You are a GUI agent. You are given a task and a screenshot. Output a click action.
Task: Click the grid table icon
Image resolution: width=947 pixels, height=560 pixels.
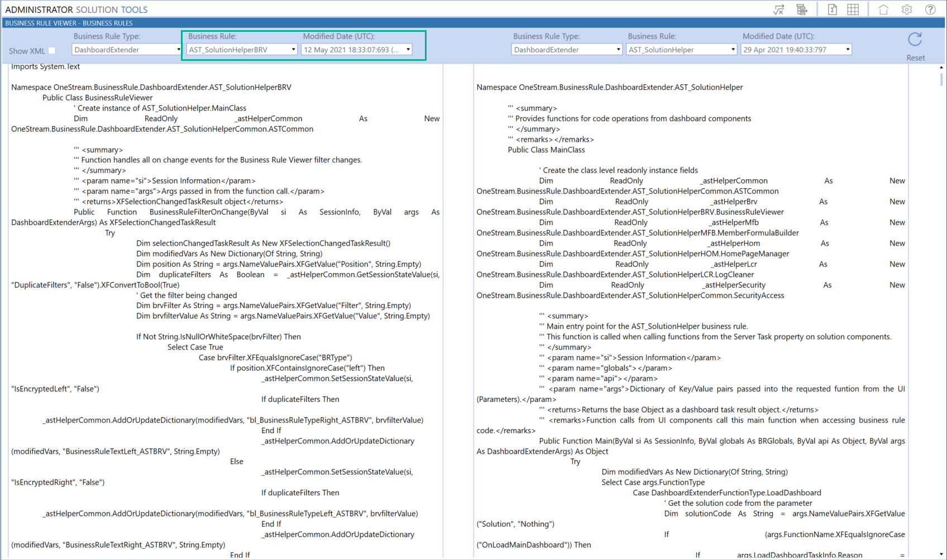coord(853,9)
